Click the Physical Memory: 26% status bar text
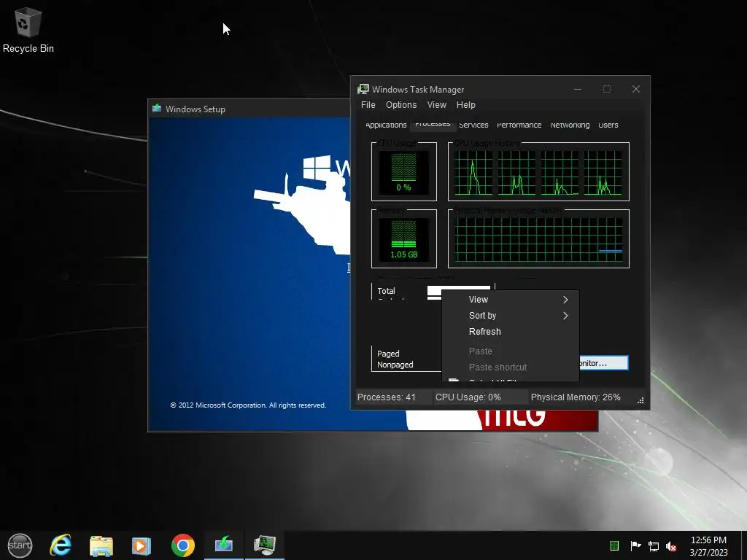 tap(576, 397)
